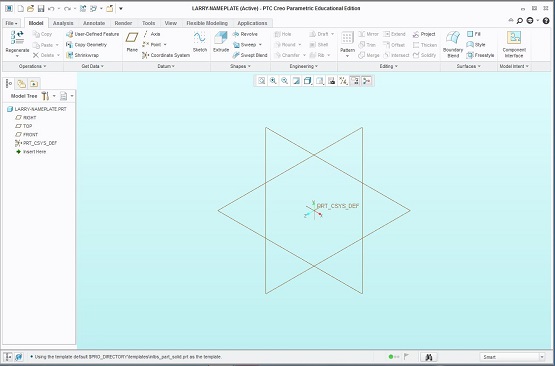Expand the Editing group dropdown

[x=389, y=66]
